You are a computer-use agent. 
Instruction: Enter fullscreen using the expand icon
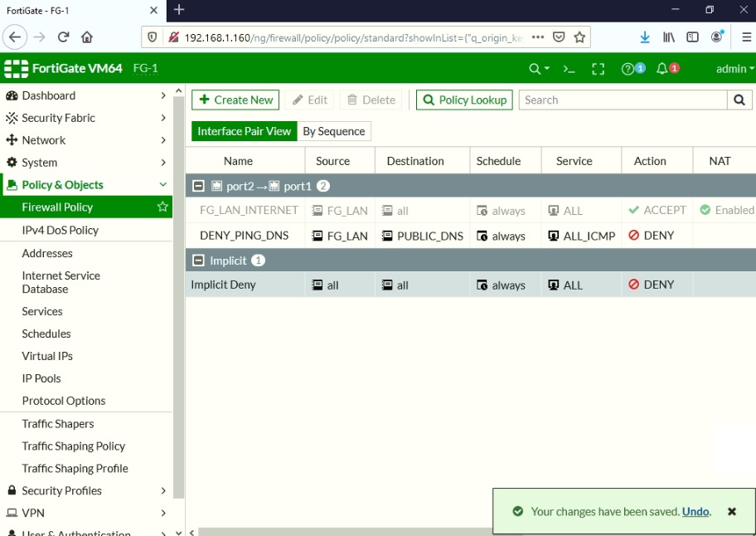(x=598, y=67)
